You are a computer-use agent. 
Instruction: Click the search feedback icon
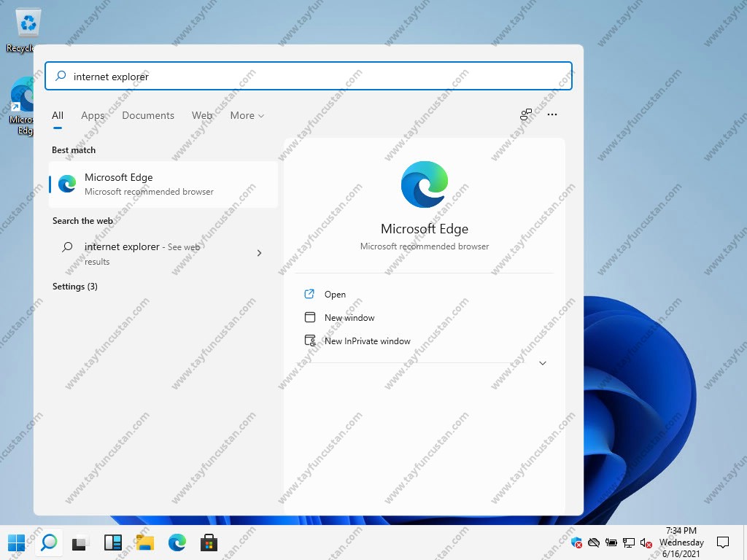[526, 114]
